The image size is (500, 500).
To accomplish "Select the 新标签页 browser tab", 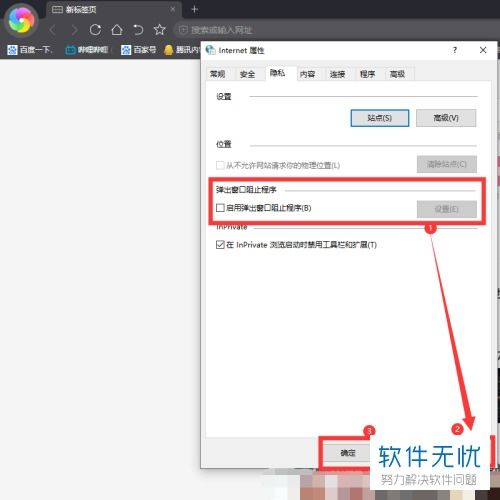I will click(114, 9).
